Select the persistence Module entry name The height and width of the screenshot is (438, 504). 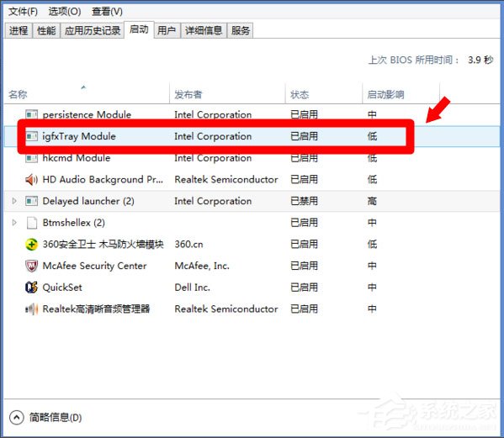coord(87,114)
